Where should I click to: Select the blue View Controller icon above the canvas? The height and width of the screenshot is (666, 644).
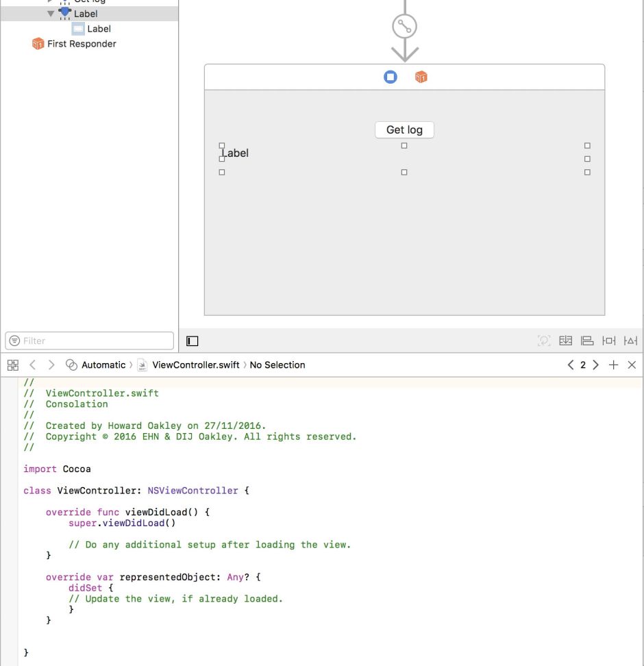390,77
